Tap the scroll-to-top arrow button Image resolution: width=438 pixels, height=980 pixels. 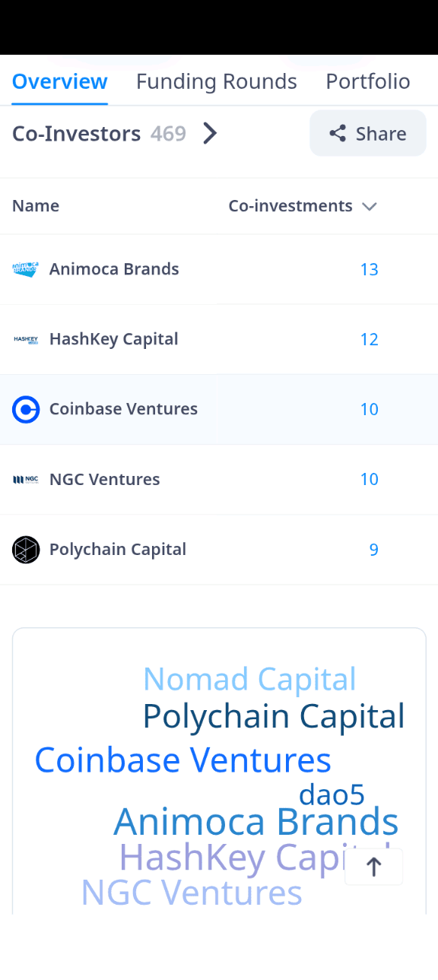coord(373,867)
